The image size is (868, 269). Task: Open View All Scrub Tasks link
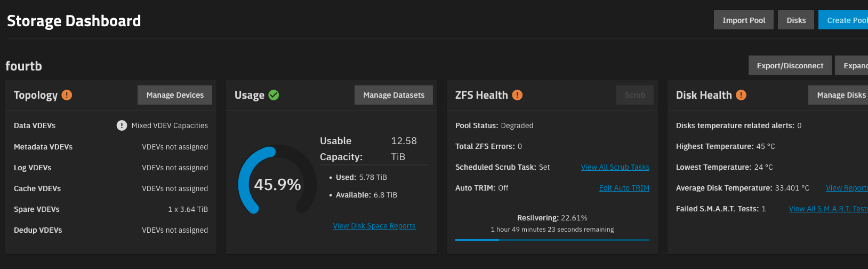615,167
